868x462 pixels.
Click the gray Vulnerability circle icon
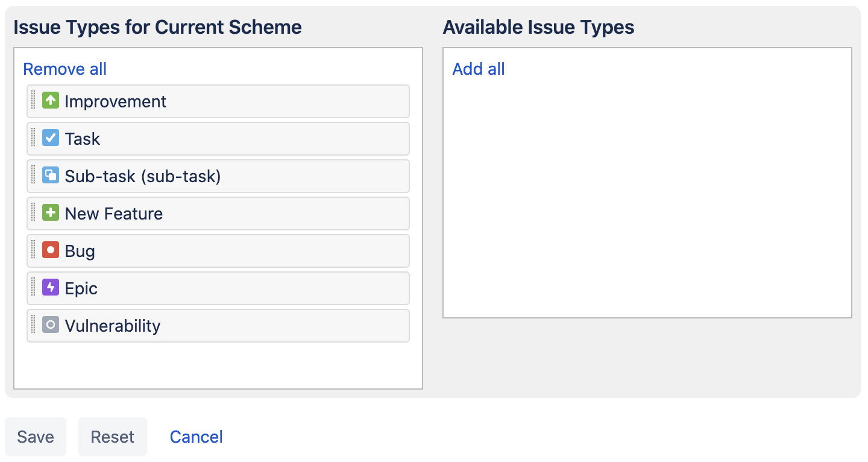click(x=51, y=325)
